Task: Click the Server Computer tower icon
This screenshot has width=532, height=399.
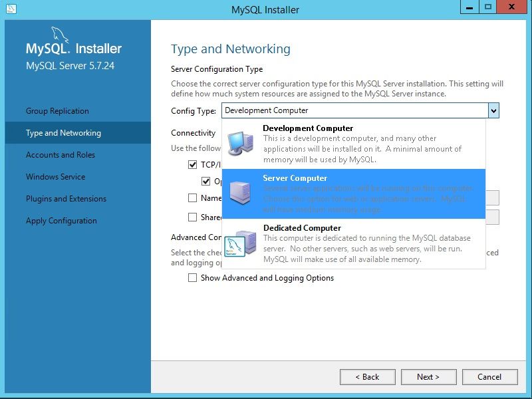Action: tap(240, 193)
